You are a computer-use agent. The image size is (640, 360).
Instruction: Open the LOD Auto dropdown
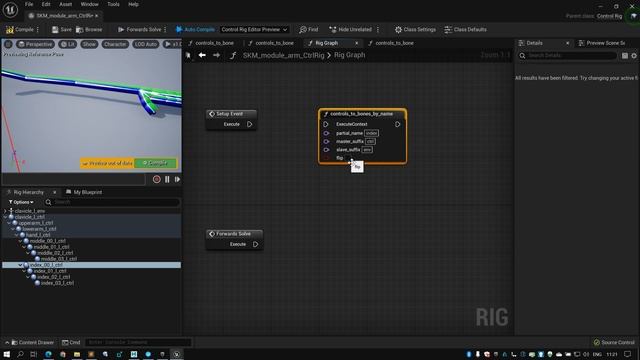(x=146, y=44)
